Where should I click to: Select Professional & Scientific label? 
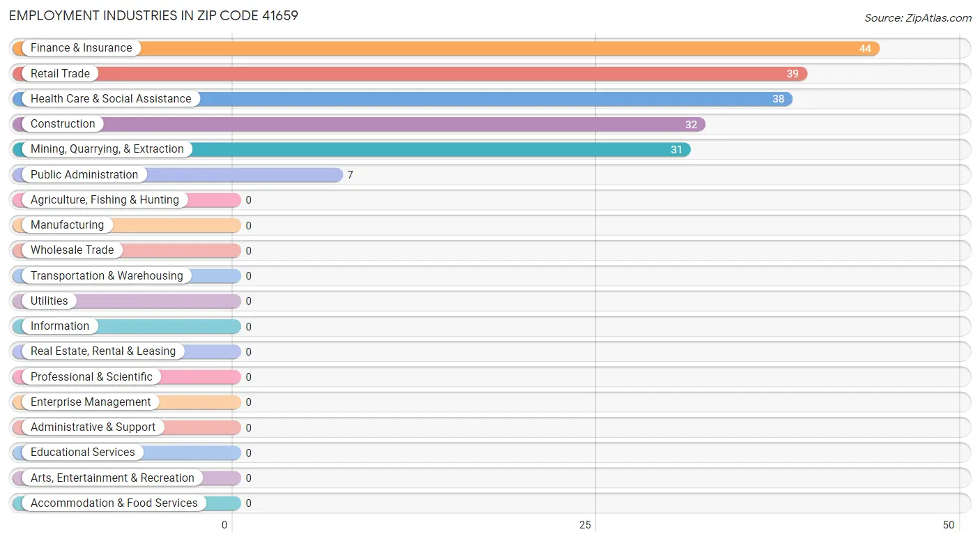(x=91, y=377)
